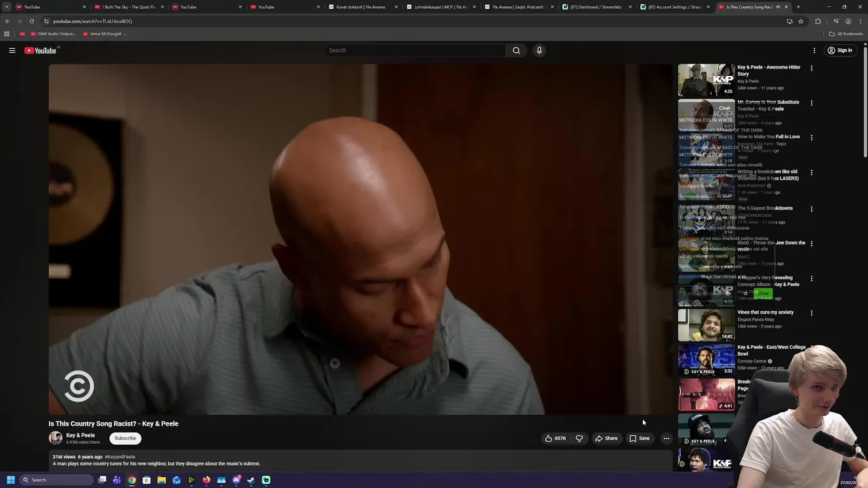The image size is (868, 488).
Task: Click the Share button
Action: pyautogui.click(x=606, y=439)
